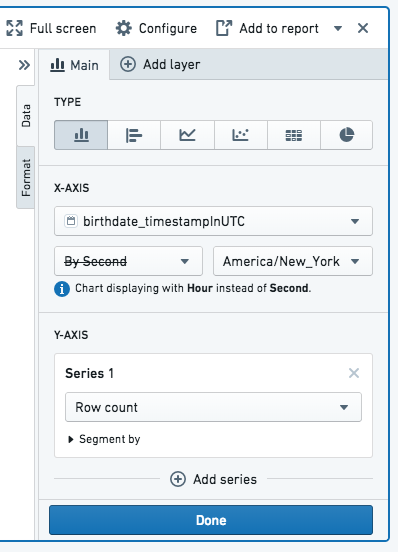Click the Series 1 title
The height and width of the screenshot is (552, 398).
(x=89, y=373)
